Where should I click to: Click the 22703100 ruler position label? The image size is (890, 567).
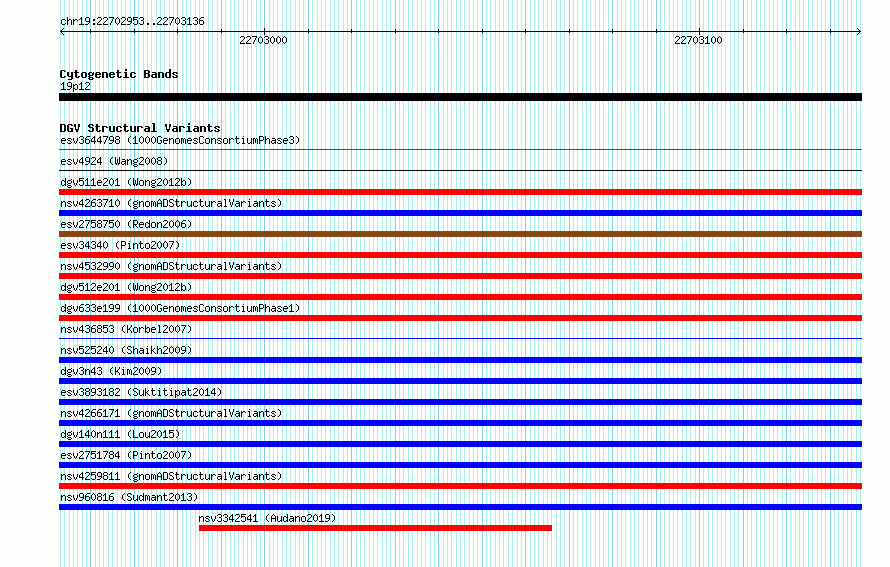click(698, 40)
